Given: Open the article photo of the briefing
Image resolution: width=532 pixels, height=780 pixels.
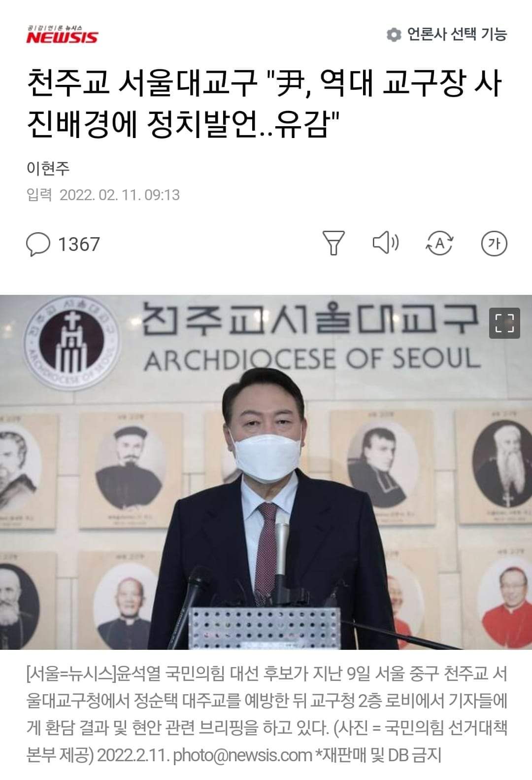Looking at the screenshot, I should pyautogui.click(x=266, y=472).
